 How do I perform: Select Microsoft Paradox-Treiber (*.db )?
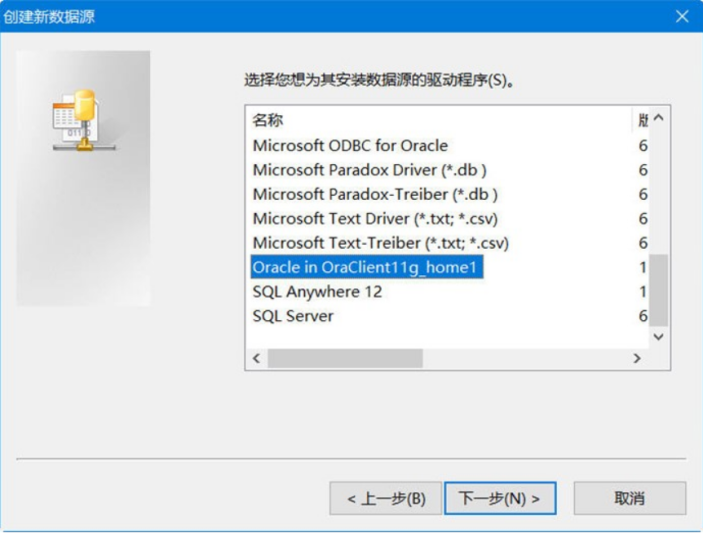tap(375, 194)
